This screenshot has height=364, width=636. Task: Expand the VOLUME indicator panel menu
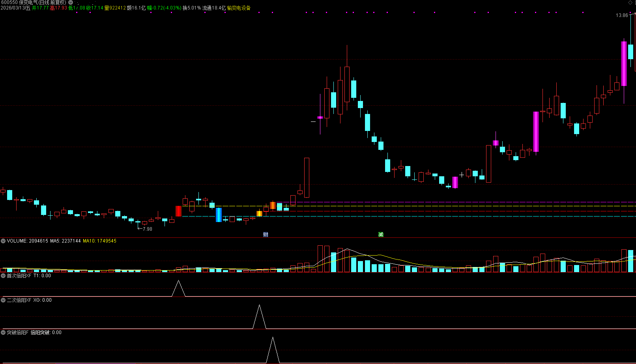click(x=3, y=241)
